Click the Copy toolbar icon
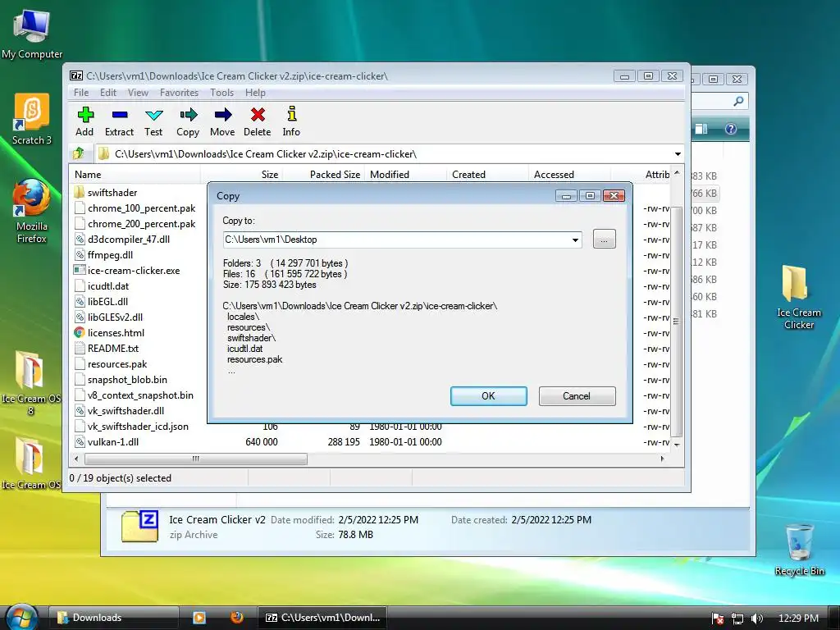 188,121
